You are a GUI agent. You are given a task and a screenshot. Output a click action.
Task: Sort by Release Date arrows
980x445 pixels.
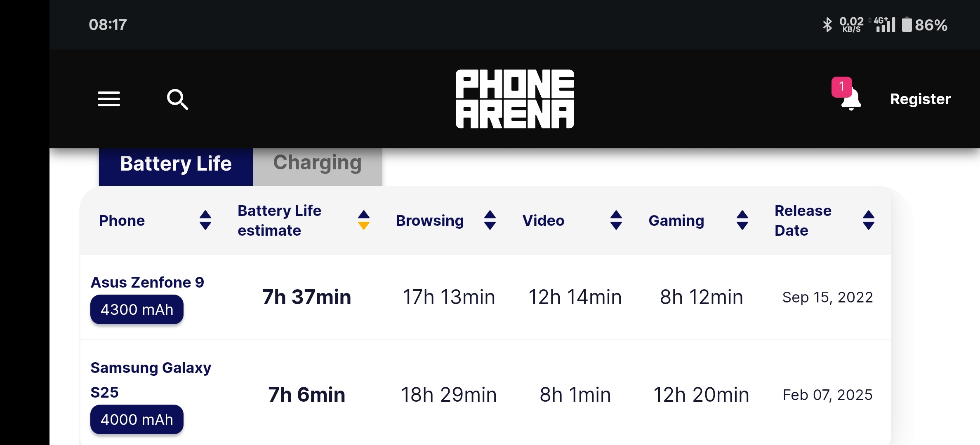pos(869,220)
